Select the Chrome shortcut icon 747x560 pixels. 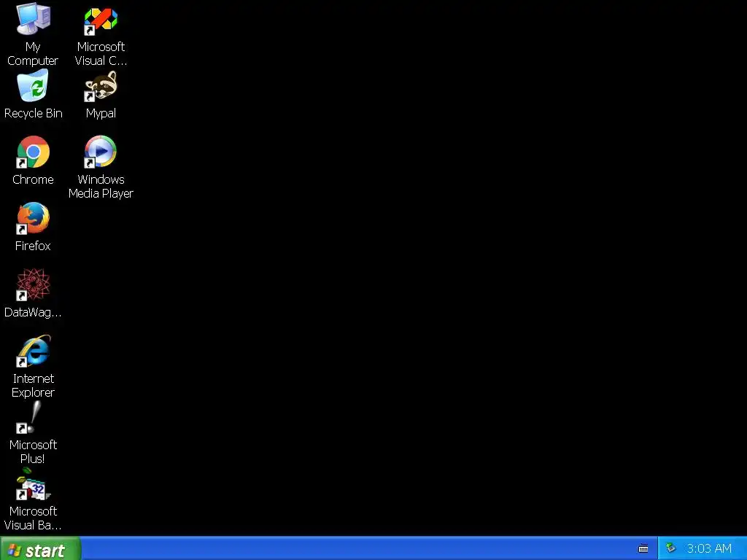33,152
